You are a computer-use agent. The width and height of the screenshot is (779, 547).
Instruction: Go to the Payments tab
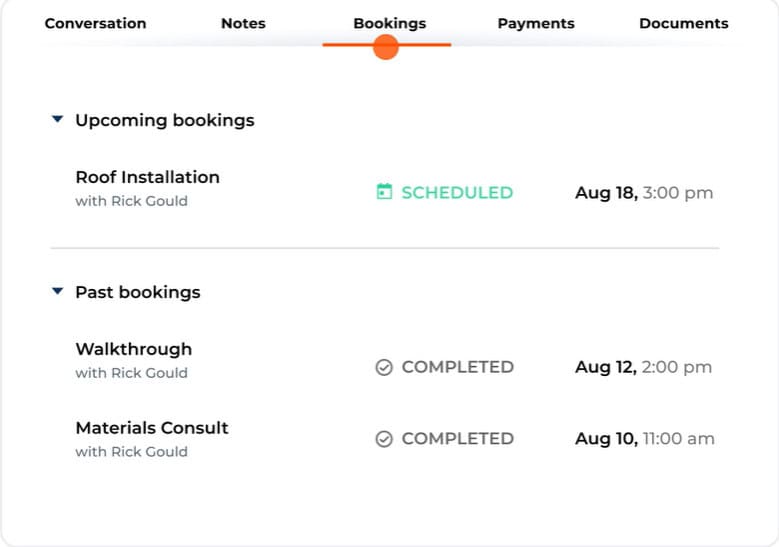[536, 23]
